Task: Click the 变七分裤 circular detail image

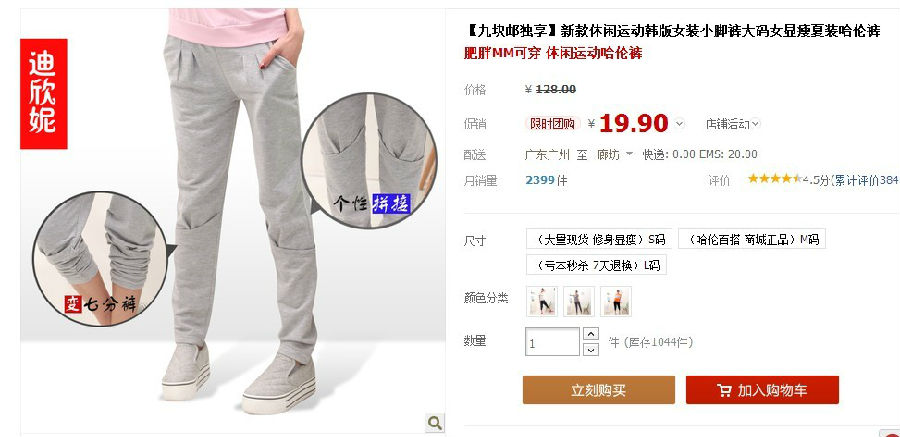Action: (x=100, y=258)
